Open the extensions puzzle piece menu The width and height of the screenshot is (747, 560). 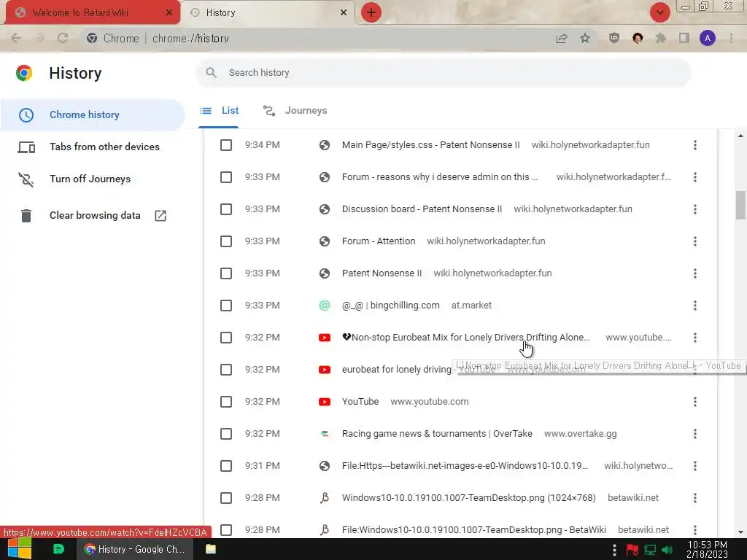pyautogui.click(x=660, y=38)
